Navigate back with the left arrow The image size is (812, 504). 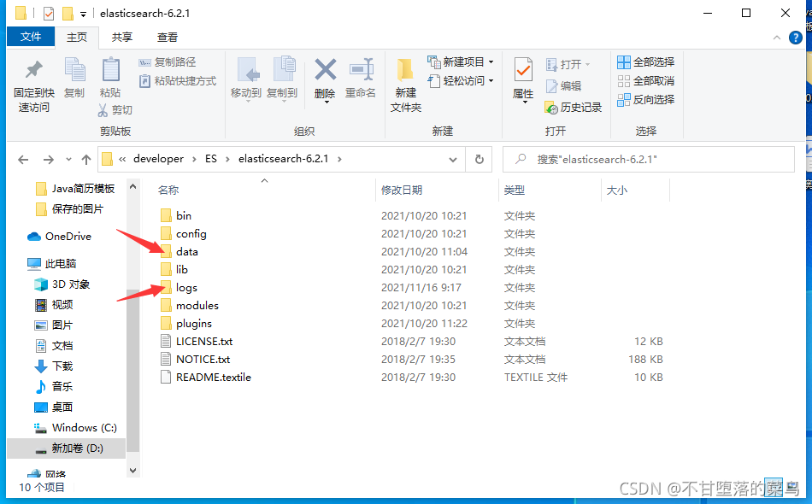tap(23, 160)
